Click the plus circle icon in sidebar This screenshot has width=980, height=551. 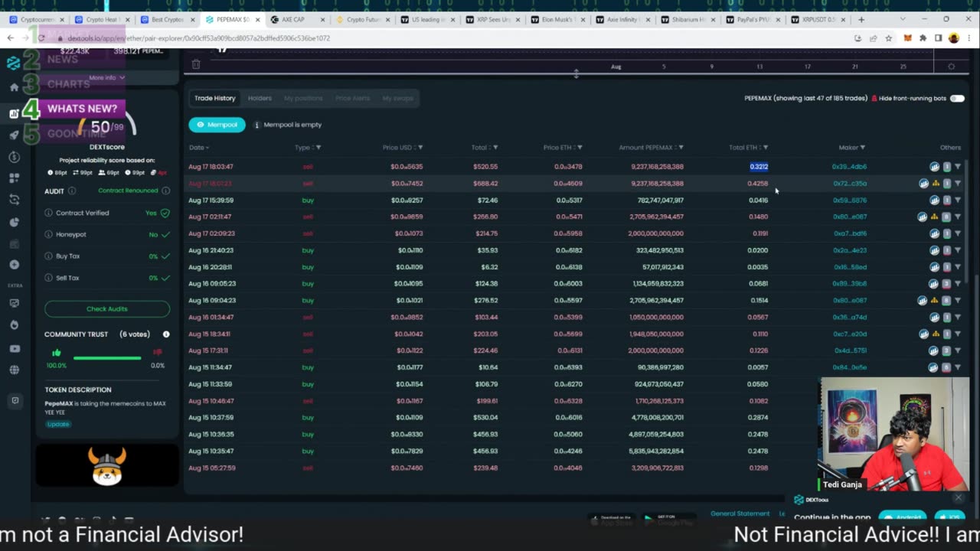pyautogui.click(x=14, y=265)
